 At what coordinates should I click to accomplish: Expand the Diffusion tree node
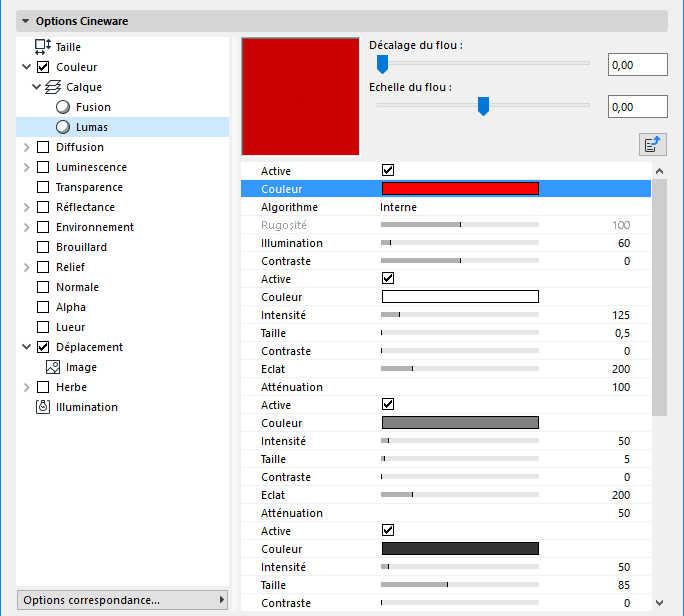(x=27, y=147)
